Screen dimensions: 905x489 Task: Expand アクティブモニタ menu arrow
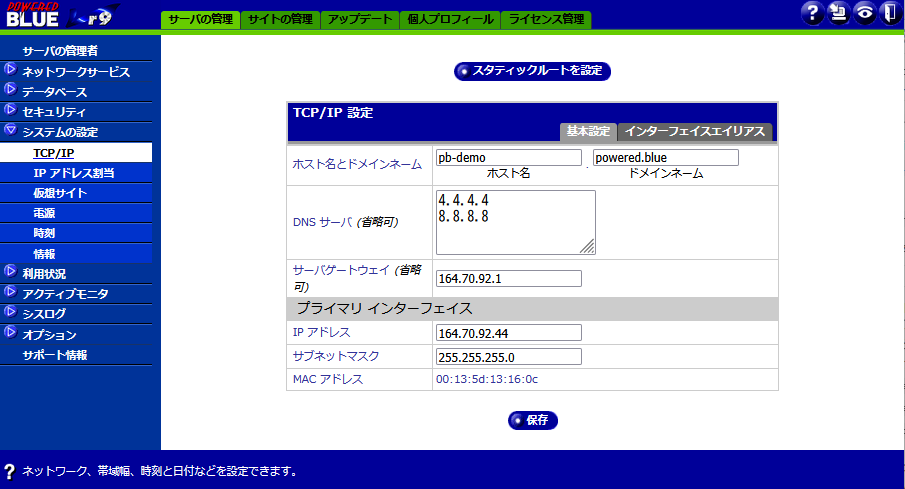10,292
